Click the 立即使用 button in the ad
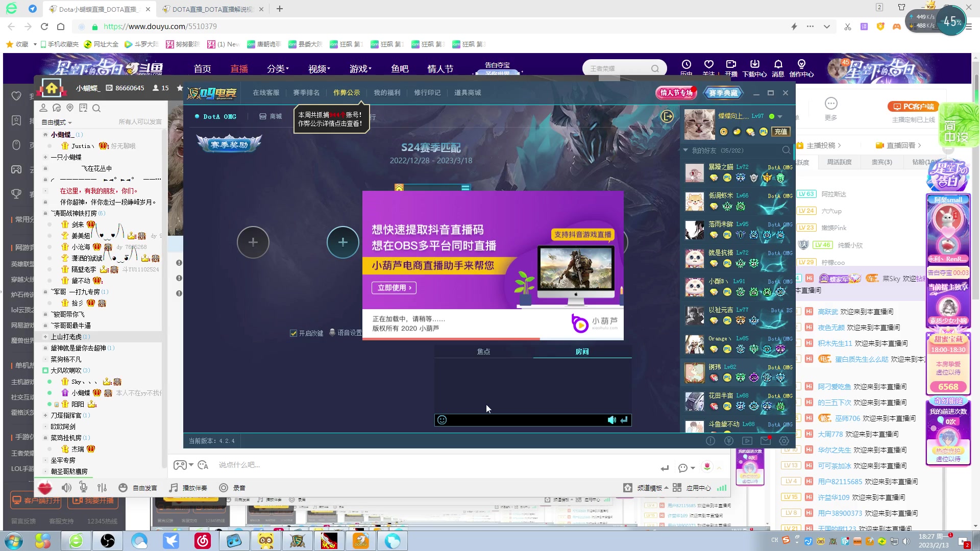Image resolution: width=980 pixels, height=551 pixels. click(x=394, y=288)
